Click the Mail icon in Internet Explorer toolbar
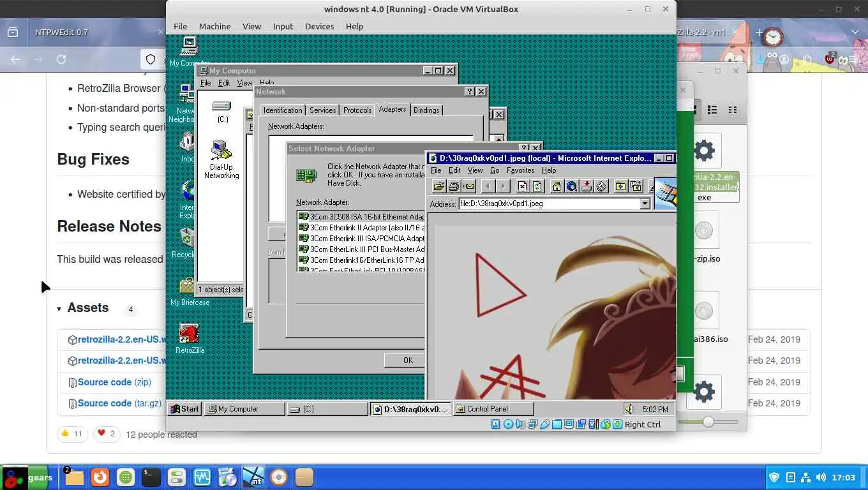Viewport: 868px width, 490px height. coord(469,186)
